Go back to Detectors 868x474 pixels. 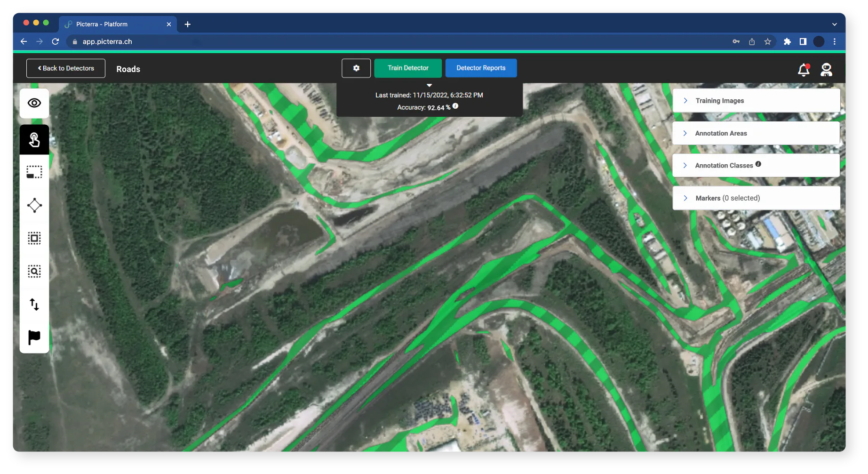[x=66, y=68]
